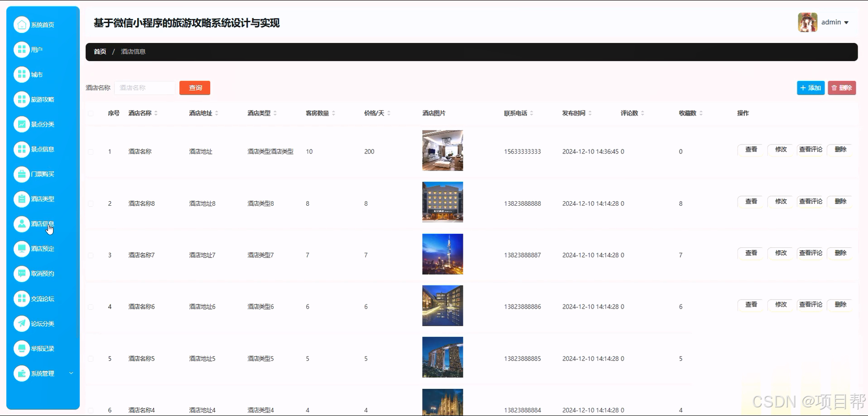Check the checkbox for row 1
This screenshot has height=416, width=868.
click(91, 151)
